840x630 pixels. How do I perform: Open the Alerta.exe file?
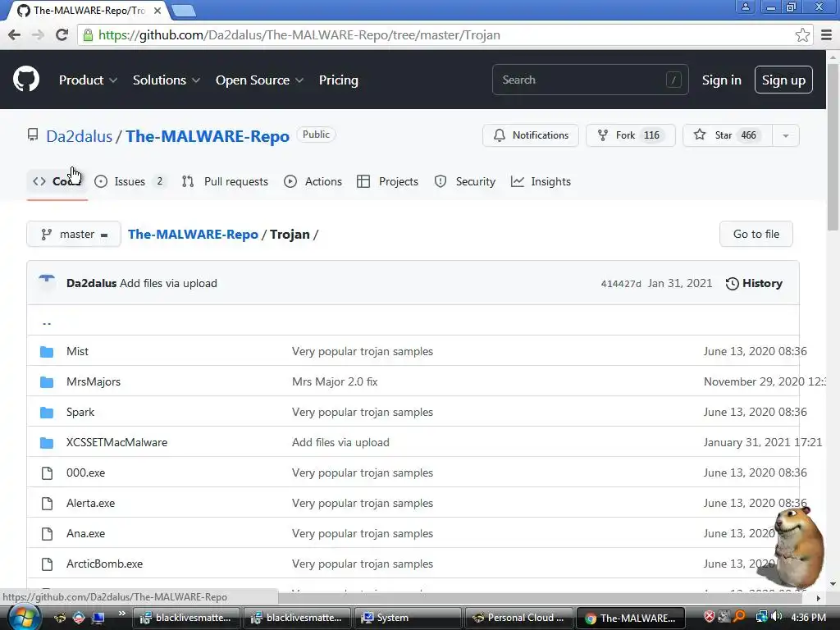coord(90,503)
